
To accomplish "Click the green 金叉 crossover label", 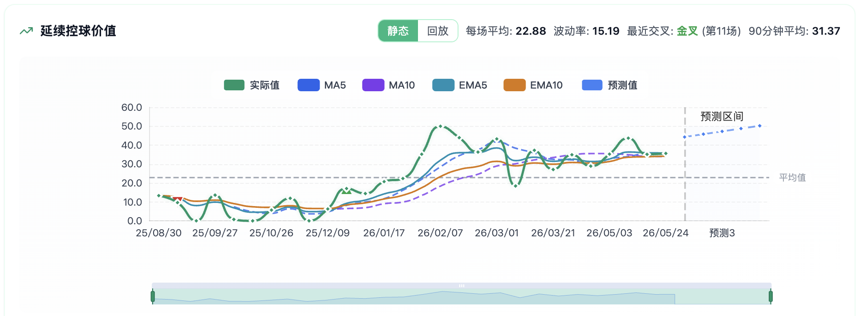I will pyautogui.click(x=687, y=31).
